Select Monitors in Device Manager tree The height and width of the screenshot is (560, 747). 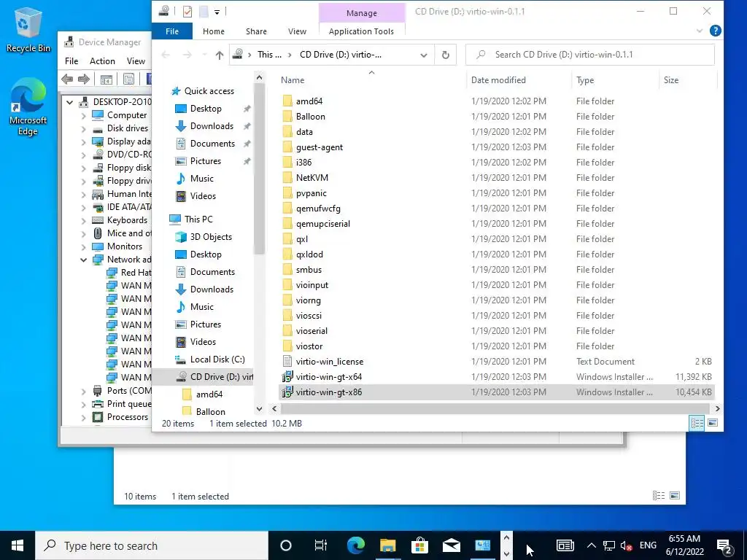coord(124,246)
